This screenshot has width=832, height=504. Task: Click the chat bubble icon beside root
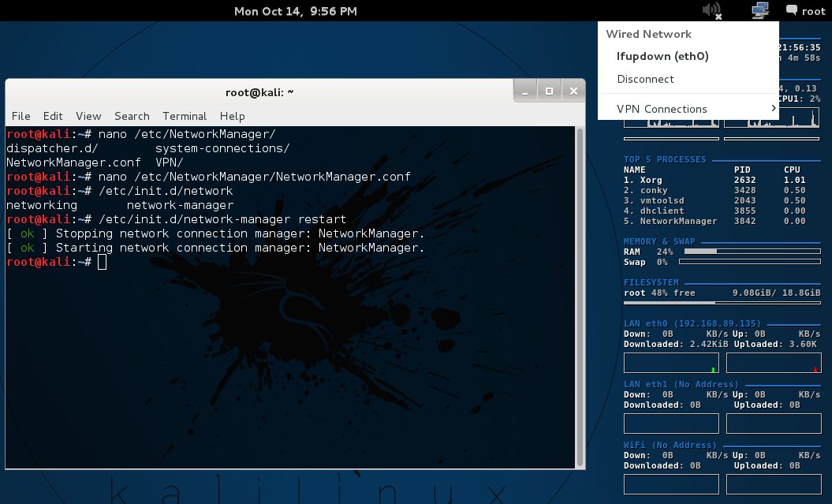(x=791, y=11)
